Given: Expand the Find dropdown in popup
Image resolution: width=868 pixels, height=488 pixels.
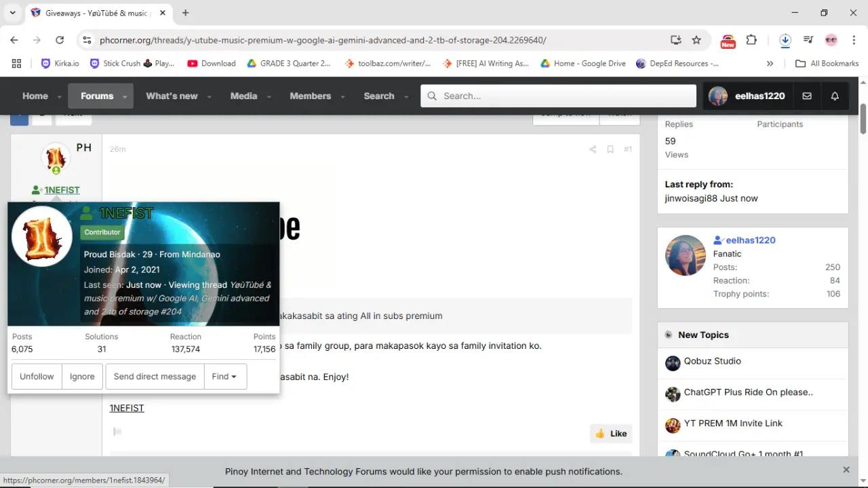Looking at the screenshot, I should [225, 377].
